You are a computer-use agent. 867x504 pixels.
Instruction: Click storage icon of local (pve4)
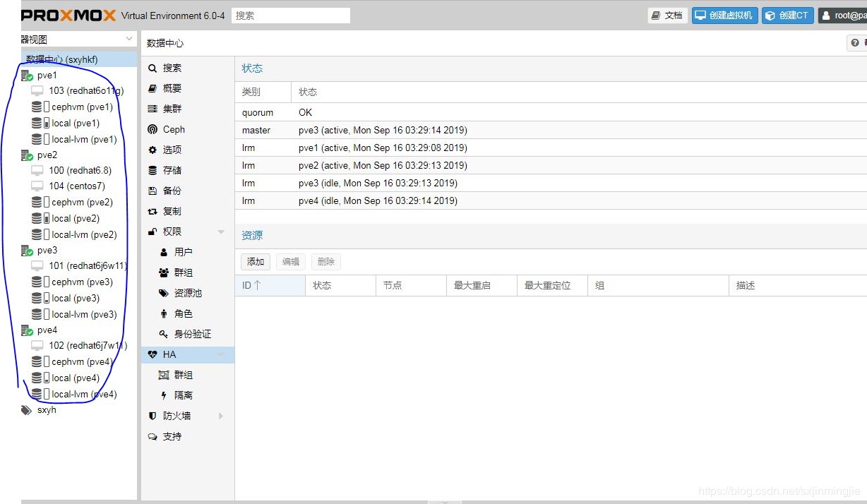point(40,378)
